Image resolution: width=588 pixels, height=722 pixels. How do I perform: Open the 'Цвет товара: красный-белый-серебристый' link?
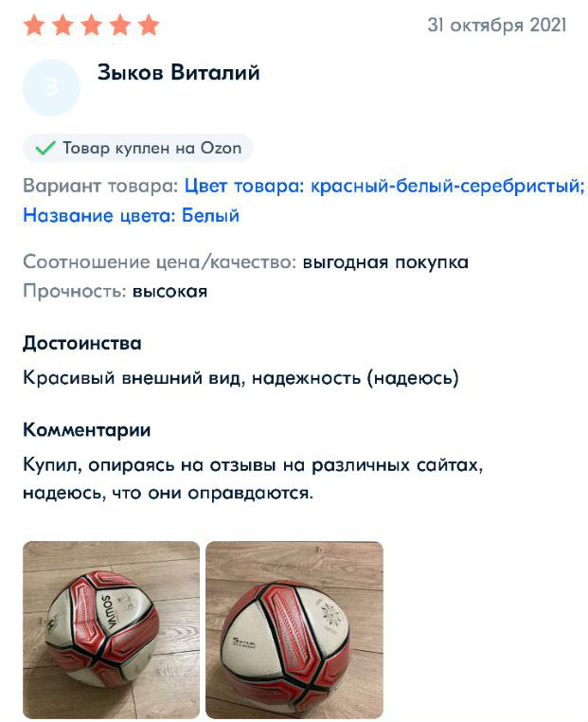coord(384,185)
